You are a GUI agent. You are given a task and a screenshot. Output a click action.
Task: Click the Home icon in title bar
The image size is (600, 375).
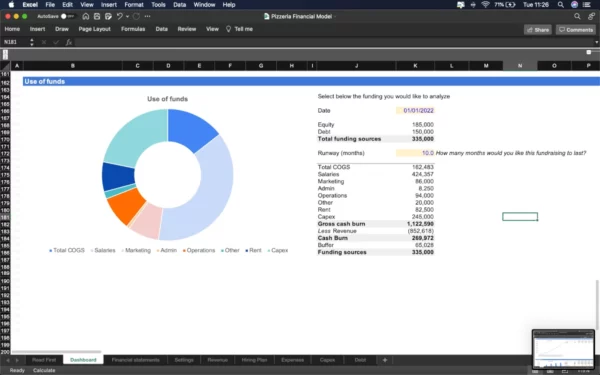[x=86, y=16]
